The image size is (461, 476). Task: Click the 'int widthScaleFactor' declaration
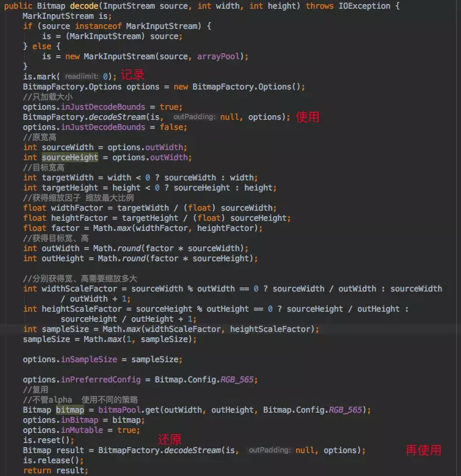click(x=232, y=294)
